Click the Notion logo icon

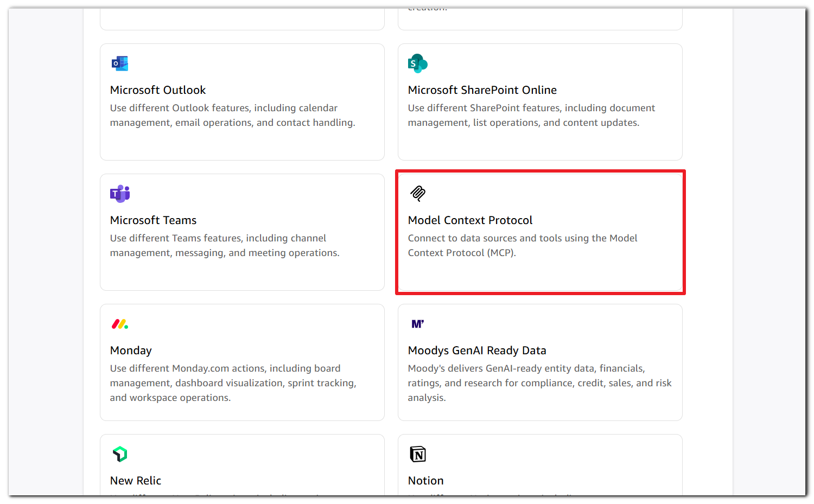(418, 454)
